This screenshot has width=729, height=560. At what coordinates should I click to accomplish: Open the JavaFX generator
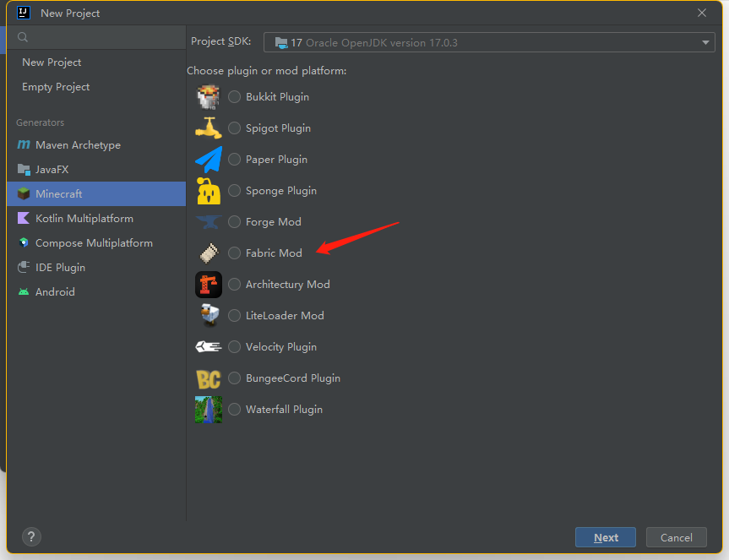96,170
